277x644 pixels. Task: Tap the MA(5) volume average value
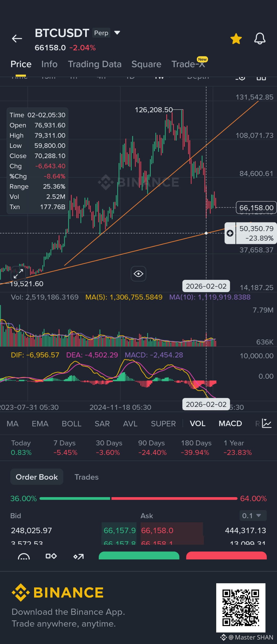[x=124, y=297]
